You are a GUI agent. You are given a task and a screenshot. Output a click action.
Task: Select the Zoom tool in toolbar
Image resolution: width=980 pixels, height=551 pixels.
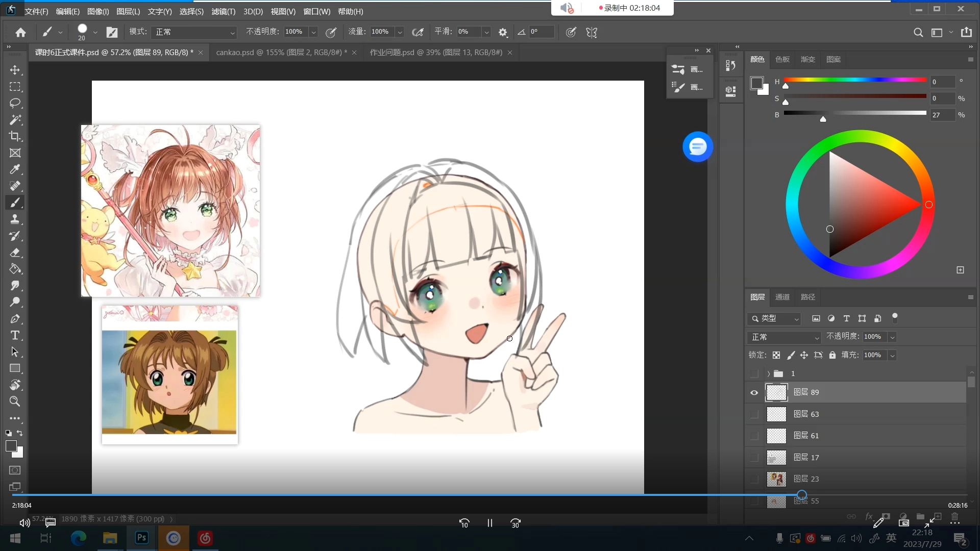[15, 402]
